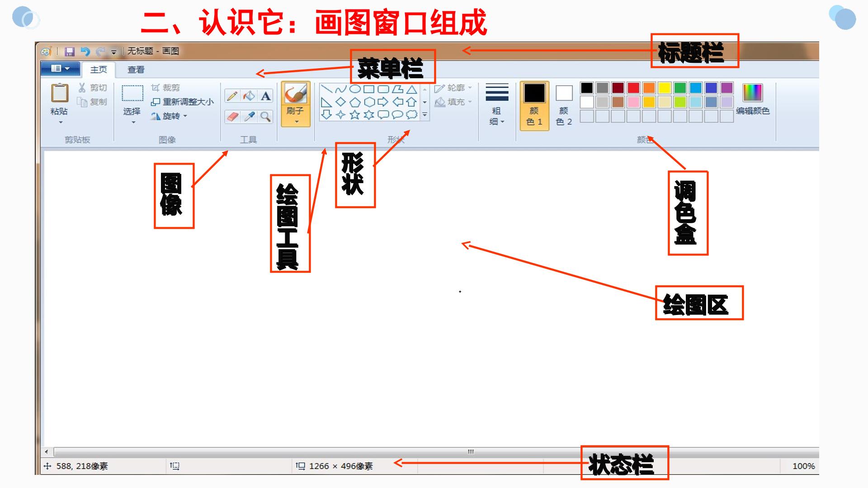Activate the 颜色 1 foreground color button

pos(534,106)
